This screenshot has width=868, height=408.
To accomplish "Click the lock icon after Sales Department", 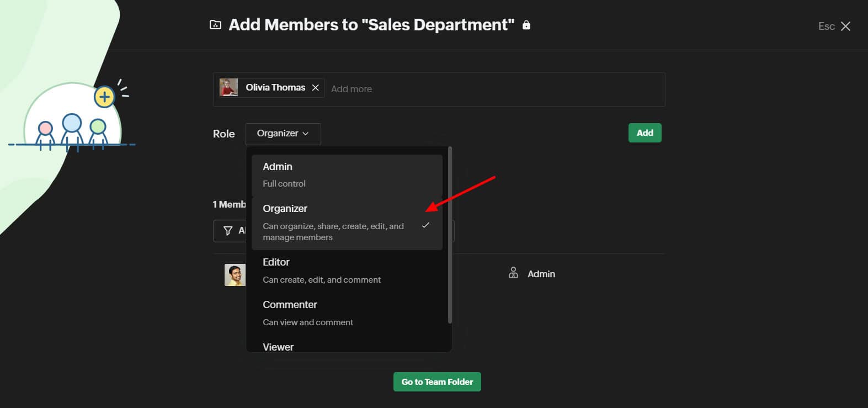I will pos(526,25).
